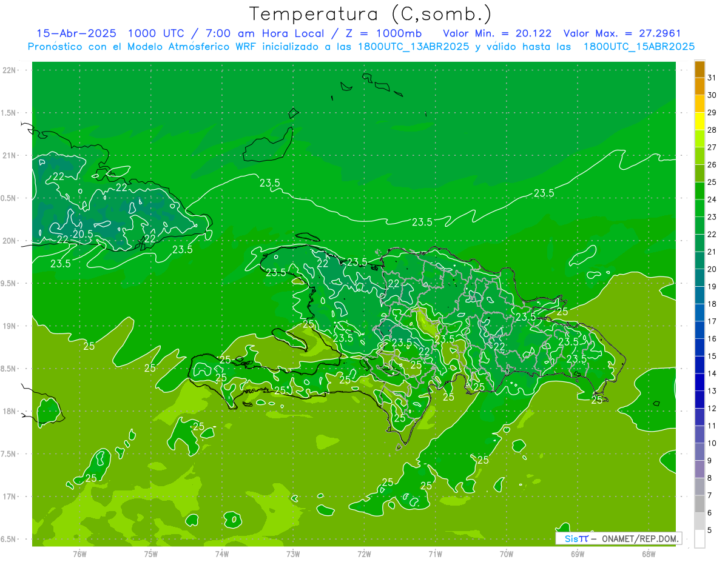Click 'Valor Min. = 20.122' text
728x562 pixels.
click(497, 33)
